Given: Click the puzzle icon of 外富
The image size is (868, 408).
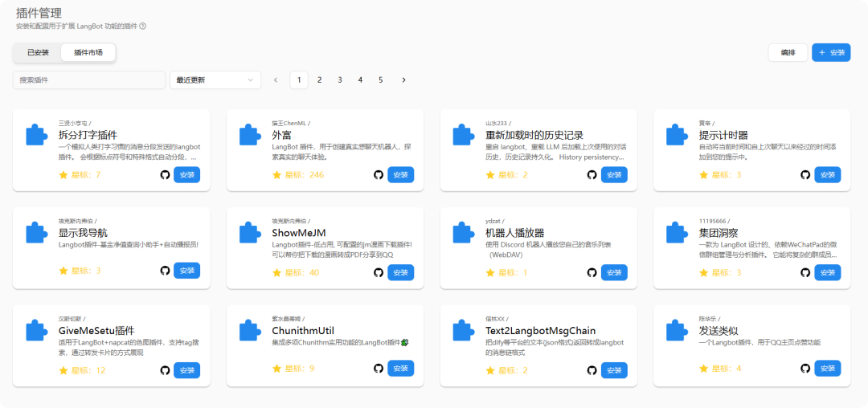Looking at the screenshot, I should click(250, 135).
